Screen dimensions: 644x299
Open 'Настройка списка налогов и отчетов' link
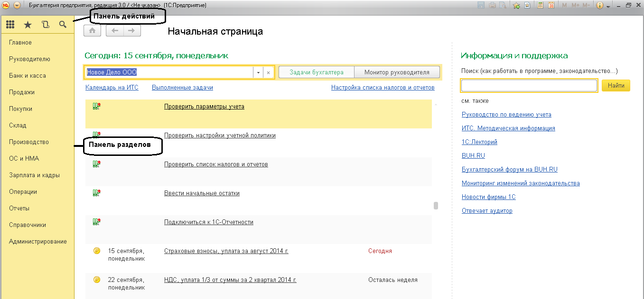[383, 88]
